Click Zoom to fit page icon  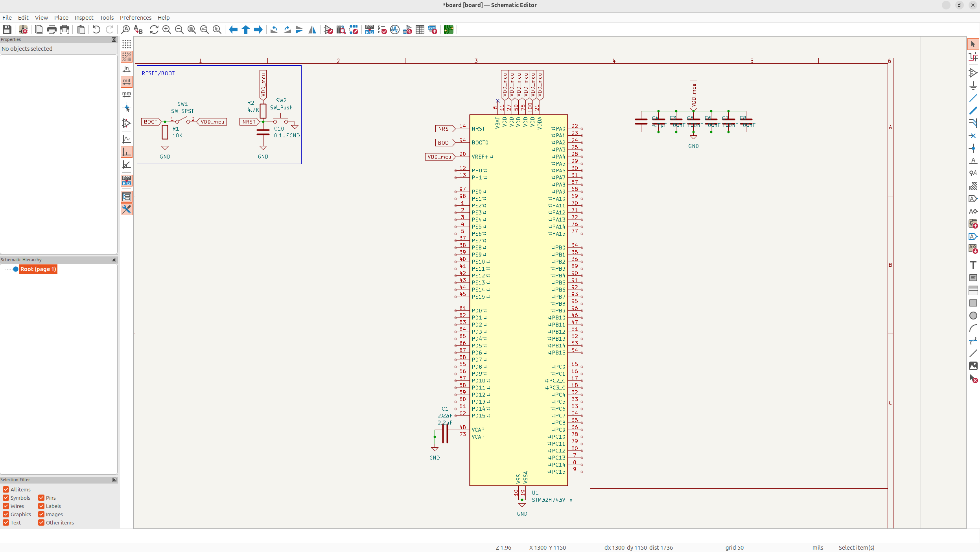click(x=192, y=30)
